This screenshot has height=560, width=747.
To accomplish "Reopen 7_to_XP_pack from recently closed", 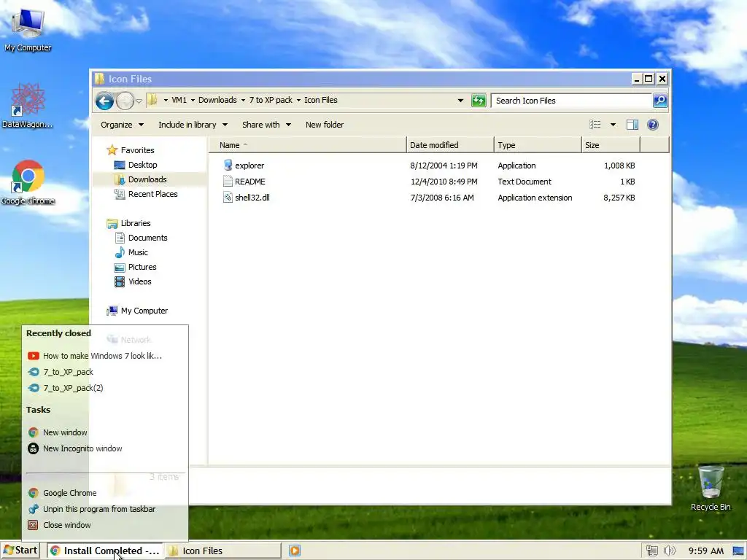I will [105, 372].
